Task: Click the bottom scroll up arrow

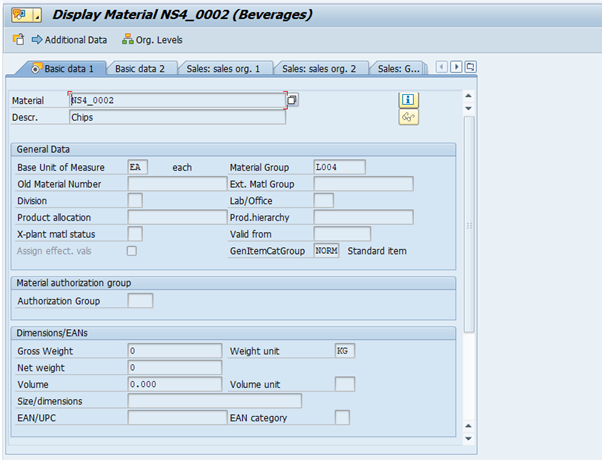Action: click(x=468, y=426)
